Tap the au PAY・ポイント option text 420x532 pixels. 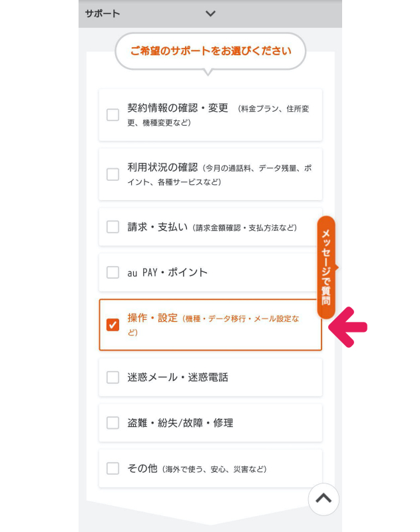(x=168, y=272)
